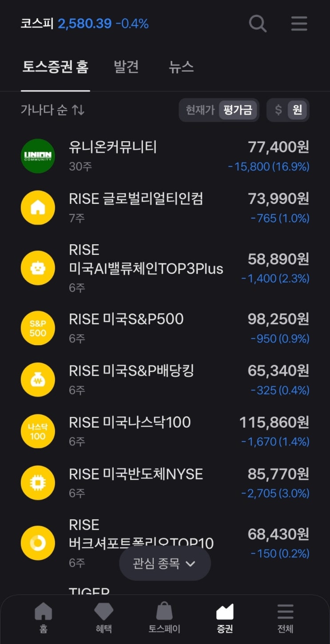Viewport: 330px width, 644px height.
Task: Open 홈 in bottom navigation
Action: 43,618
